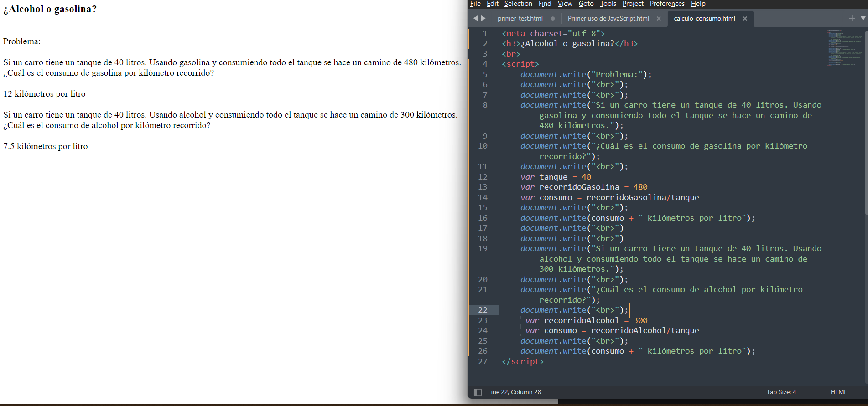Image resolution: width=868 pixels, height=406 pixels.
Task: Click '¿Cuál es el consumo de gasolina' question text
Action: (109, 73)
